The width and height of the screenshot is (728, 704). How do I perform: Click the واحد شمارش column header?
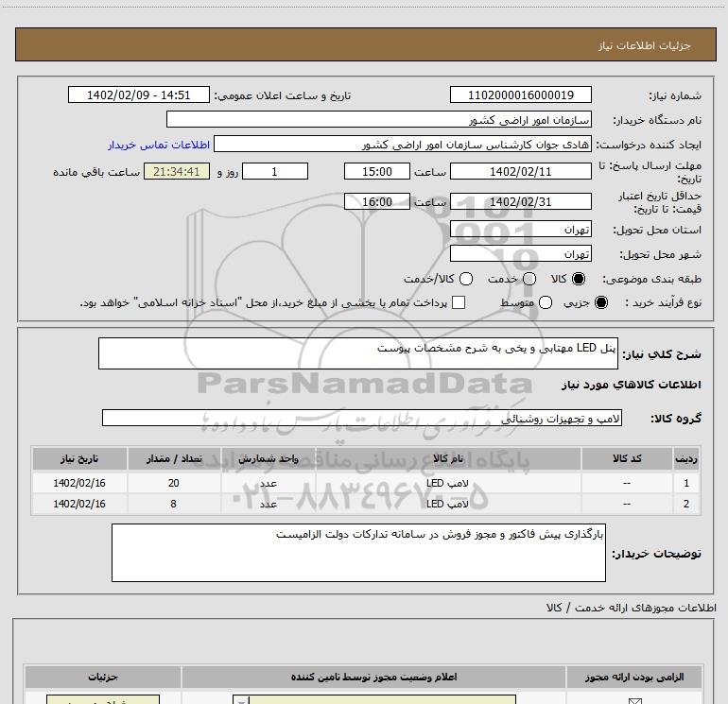pyautogui.click(x=269, y=458)
